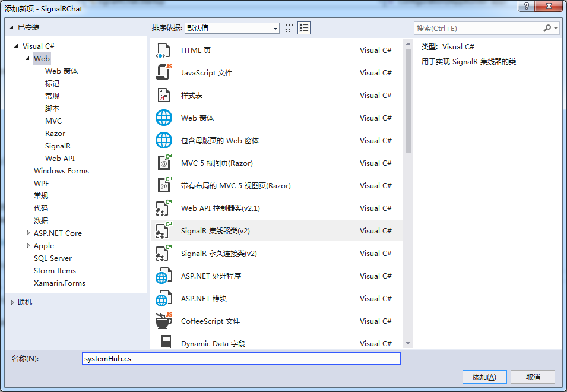Click the template list scrollbar thumb
Image resolution: width=567 pixels, height=392 pixels.
(x=408, y=100)
